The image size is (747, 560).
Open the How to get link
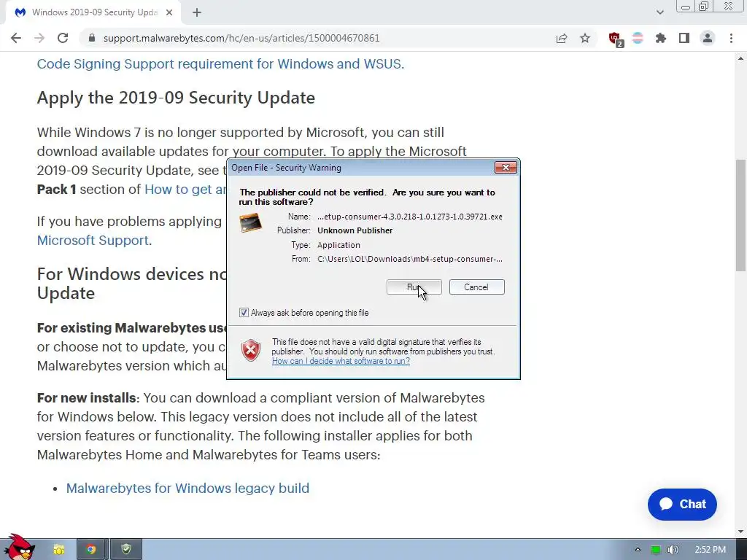[185, 190]
